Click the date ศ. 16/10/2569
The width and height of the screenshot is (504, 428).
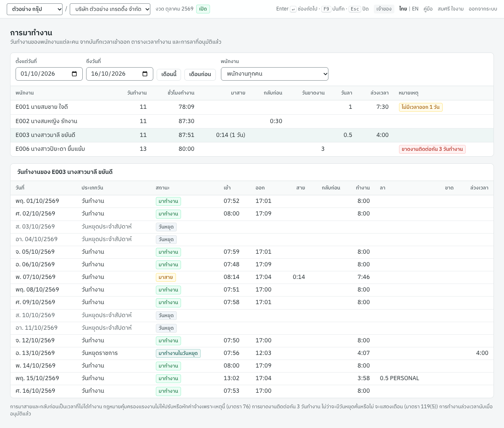click(35, 391)
